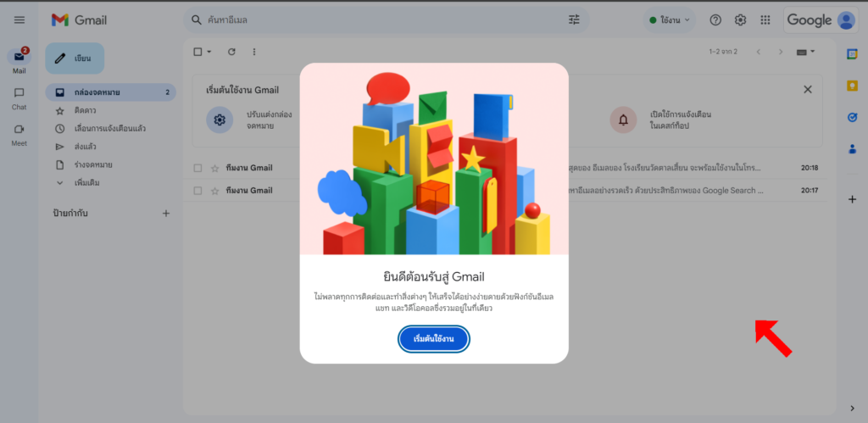The height and width of the screenshot is (423, 868).
Task: Open the ใช้งาน status dropdown
Action: coord(670,20)
